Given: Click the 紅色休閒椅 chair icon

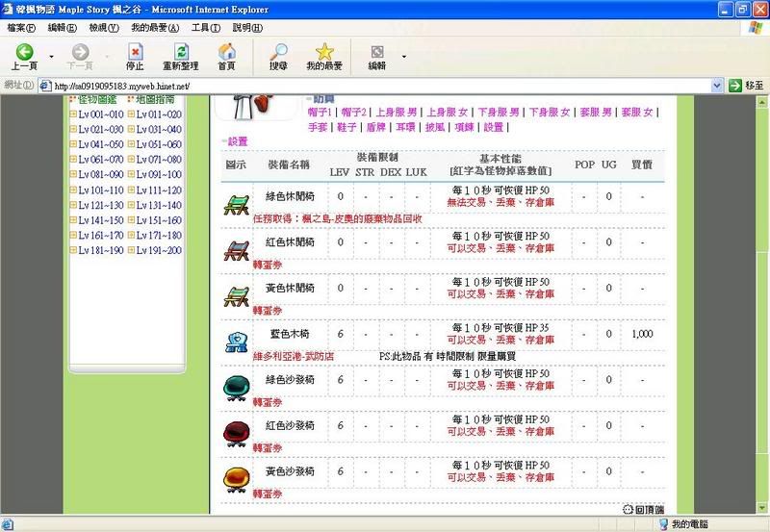Looking at the screenshot, I should click(237, 250).
